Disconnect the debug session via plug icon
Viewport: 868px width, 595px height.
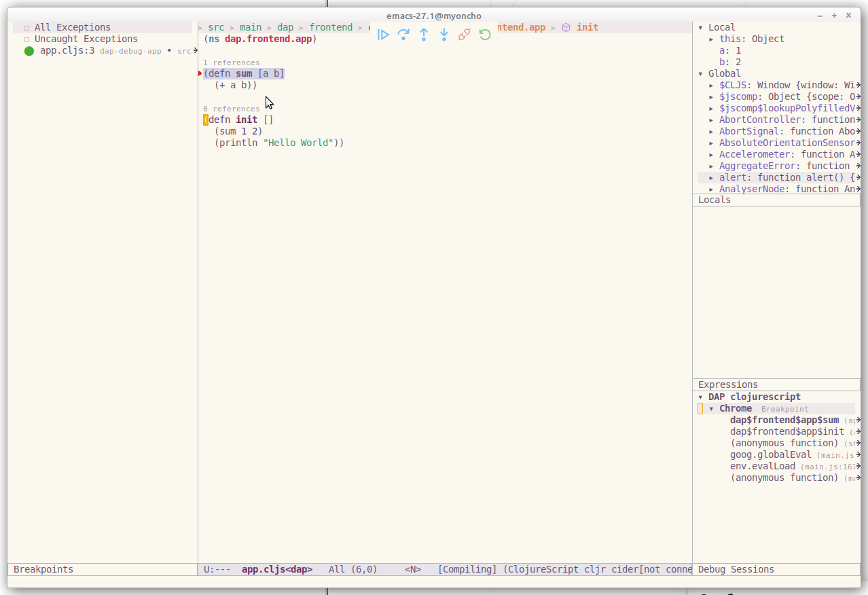(465, 35)
